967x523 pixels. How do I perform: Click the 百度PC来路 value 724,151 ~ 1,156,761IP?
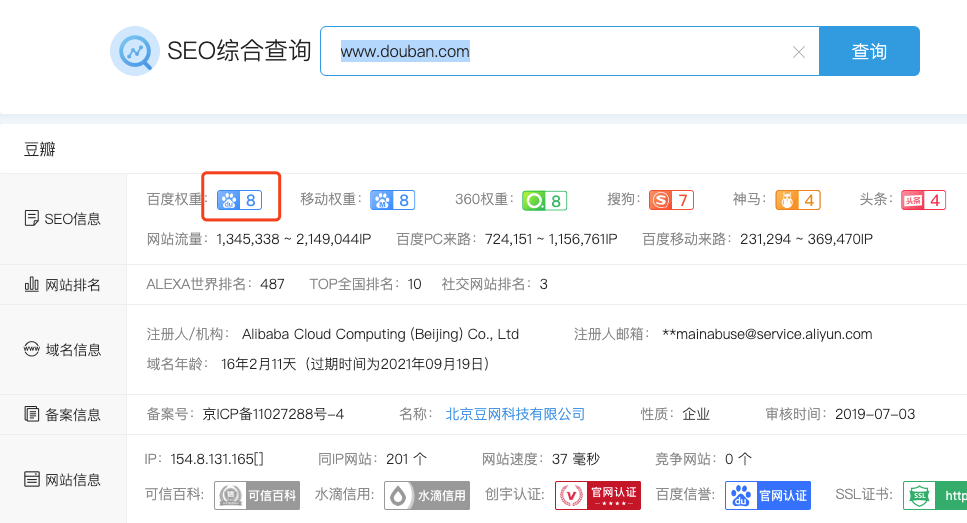point(551,239)
